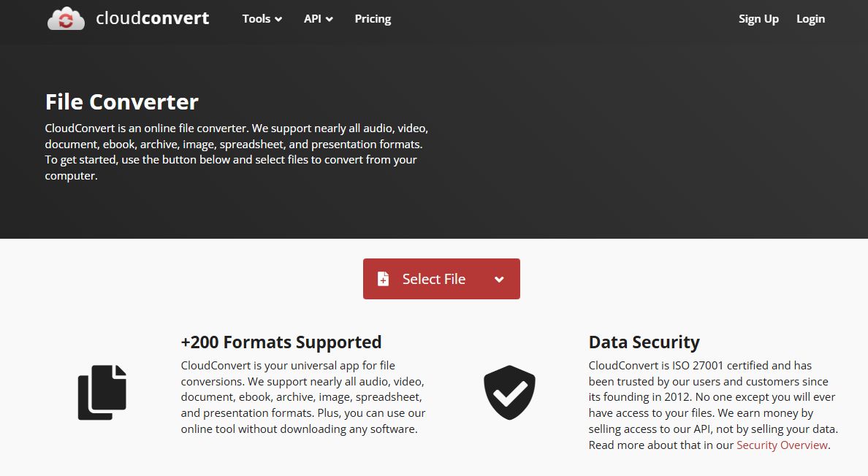This screenshot has width=868, height=476.
Task: Click the Sign Up link
Action: pos(758,19)
